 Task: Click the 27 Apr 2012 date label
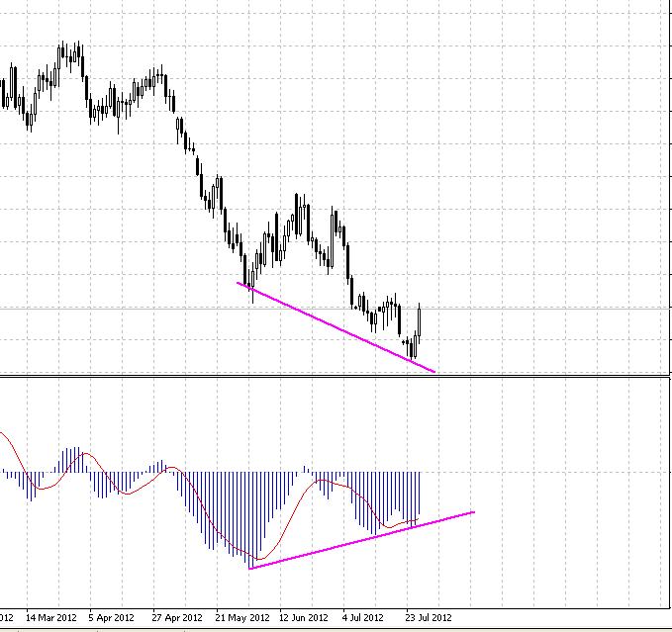tap(177, 618)
